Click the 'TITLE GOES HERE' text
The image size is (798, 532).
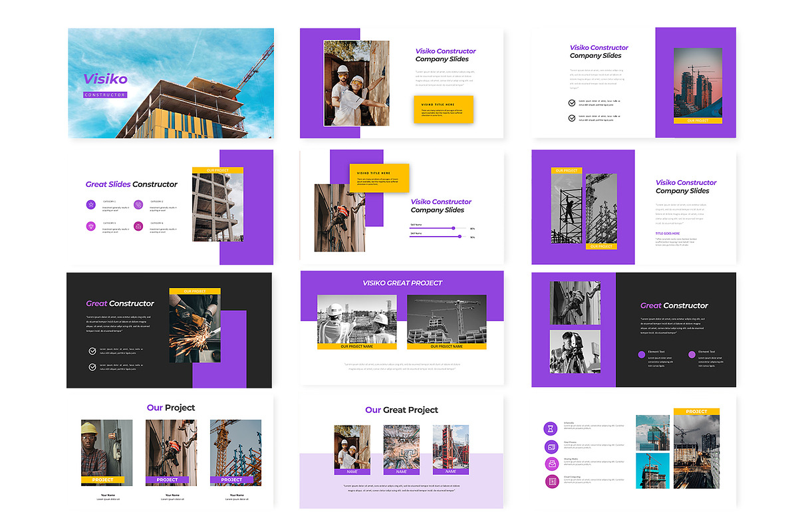pyautogui.click(x=668, y=233)
